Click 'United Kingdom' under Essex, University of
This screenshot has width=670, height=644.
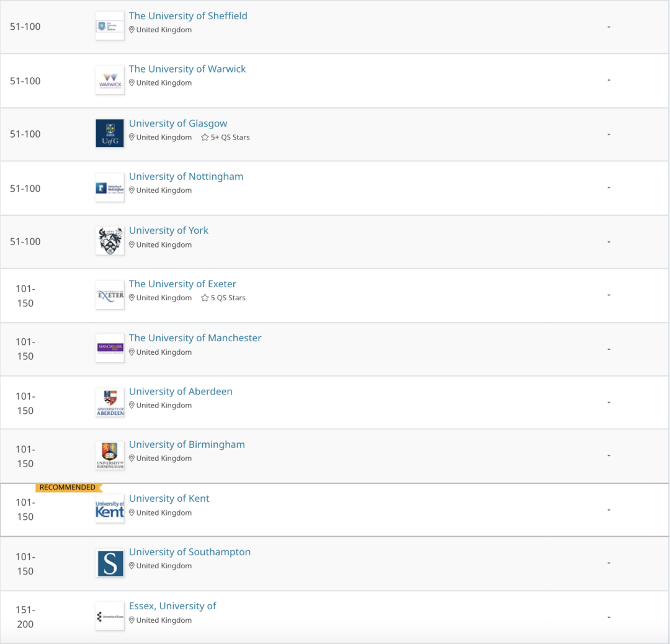coord(164,620)
